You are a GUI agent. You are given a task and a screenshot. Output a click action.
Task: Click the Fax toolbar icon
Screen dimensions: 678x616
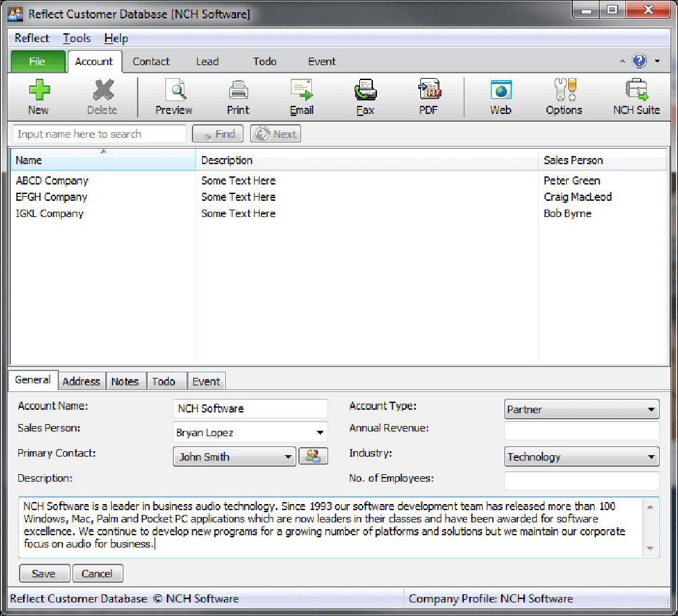tap(365, 97)
